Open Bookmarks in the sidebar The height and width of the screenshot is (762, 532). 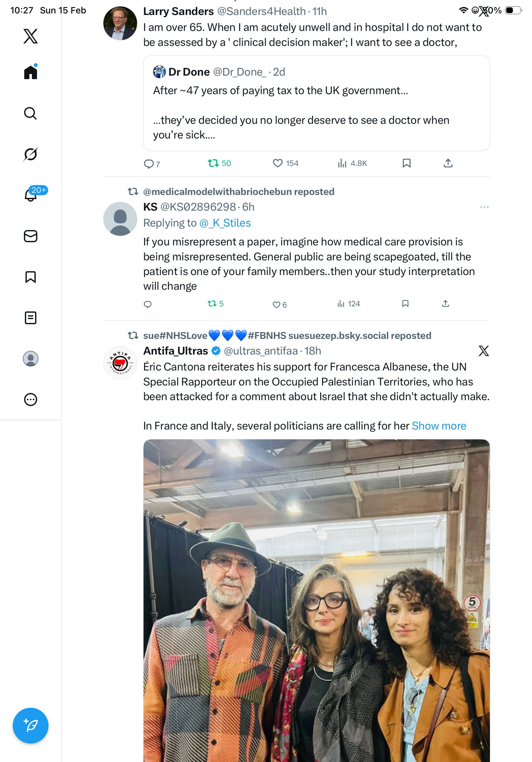[31, 277]
